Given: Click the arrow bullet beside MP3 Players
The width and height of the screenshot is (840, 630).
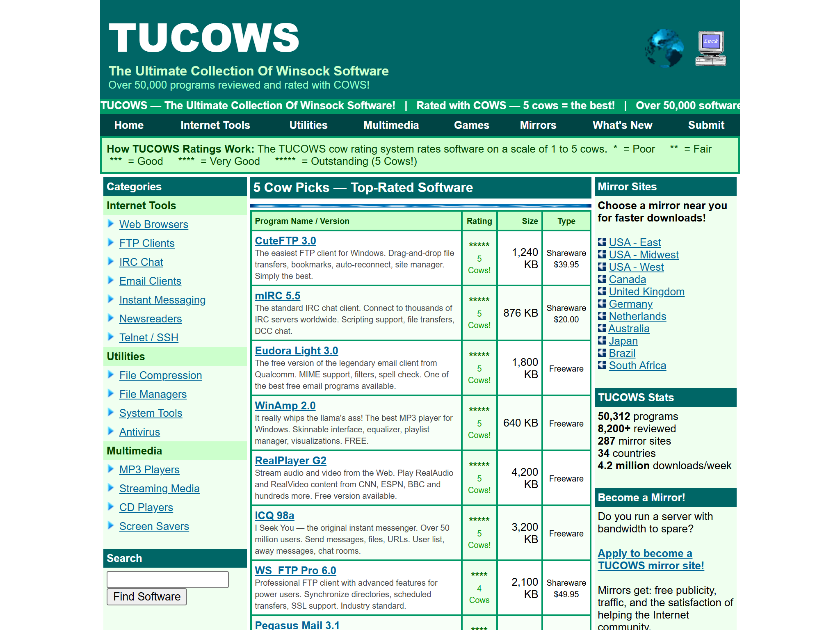Looking at the screenshot, I should (x=110, y=469).
